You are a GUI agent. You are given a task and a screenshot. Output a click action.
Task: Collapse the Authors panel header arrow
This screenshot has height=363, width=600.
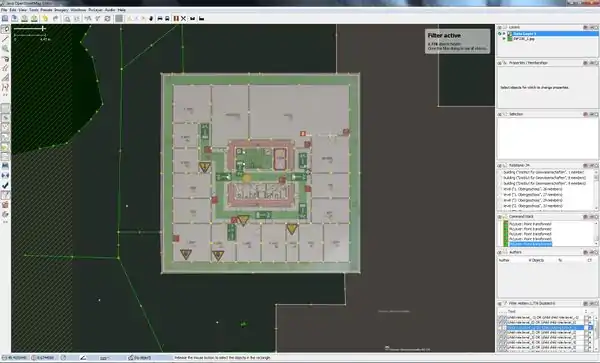pos(500,252)
